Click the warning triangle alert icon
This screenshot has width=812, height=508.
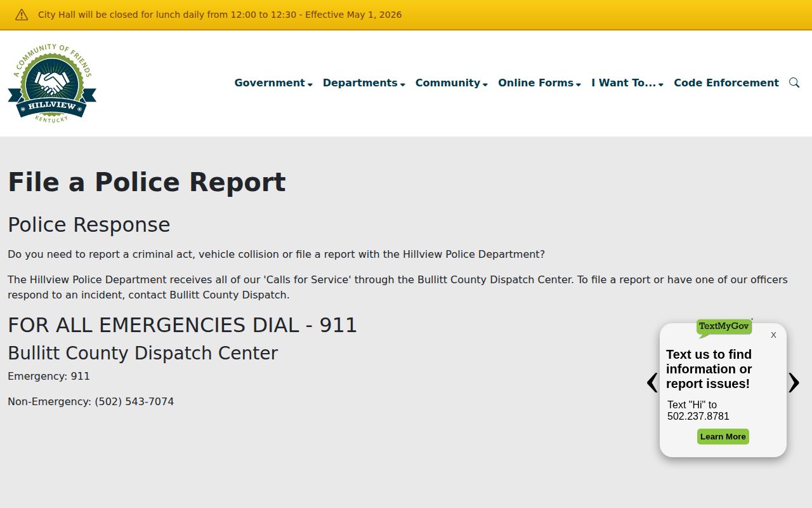22,15
